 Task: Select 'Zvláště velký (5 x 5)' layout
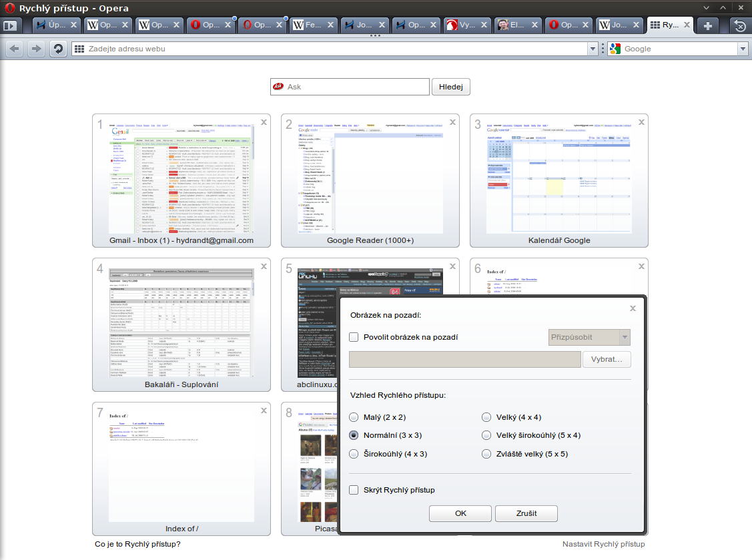pyautogui.click(x=486, y=454)
